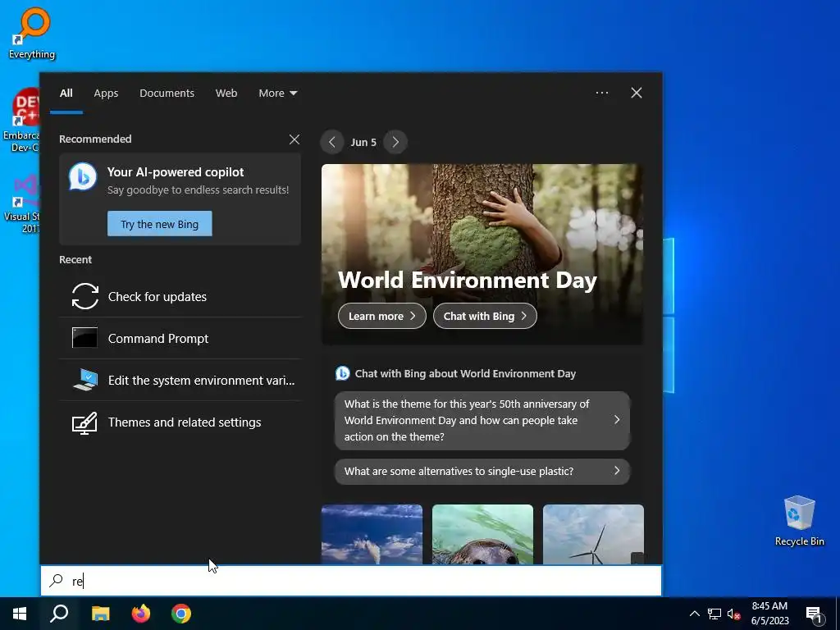This screenshot has width=840, height=630.
Task: Open Command Prompt recent item
Action: coord(180,339)
